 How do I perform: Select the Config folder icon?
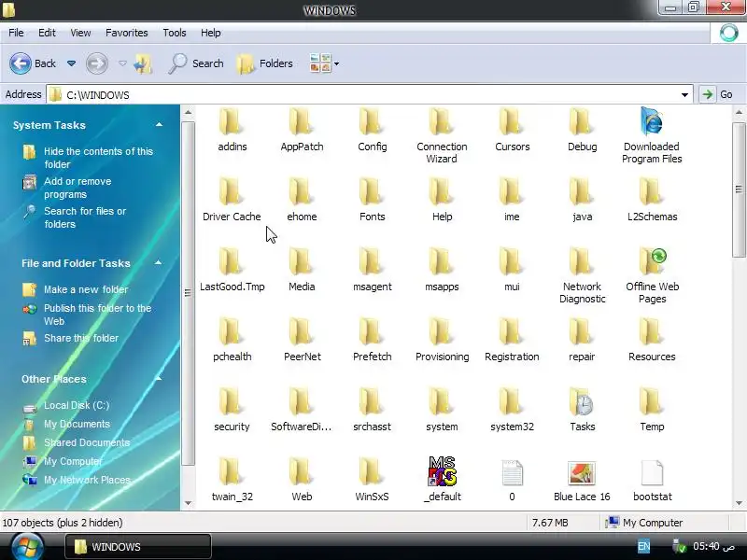(372, 122)
